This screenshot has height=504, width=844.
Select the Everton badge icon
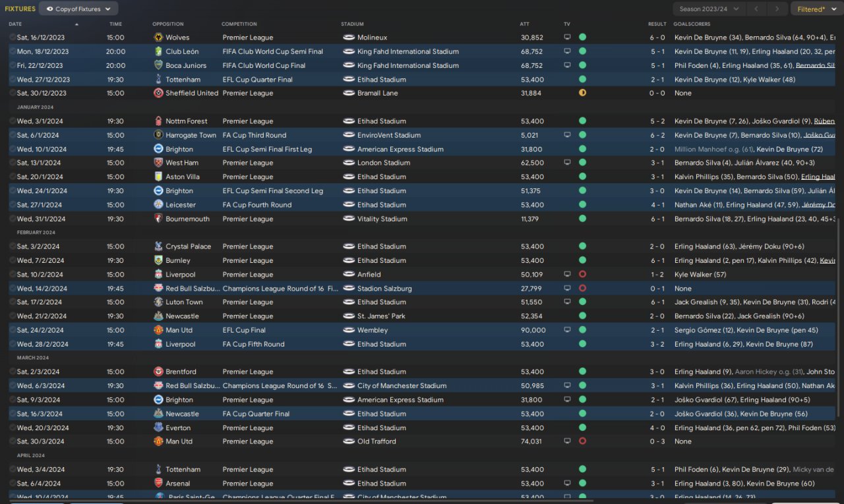[x=158, y=428]
